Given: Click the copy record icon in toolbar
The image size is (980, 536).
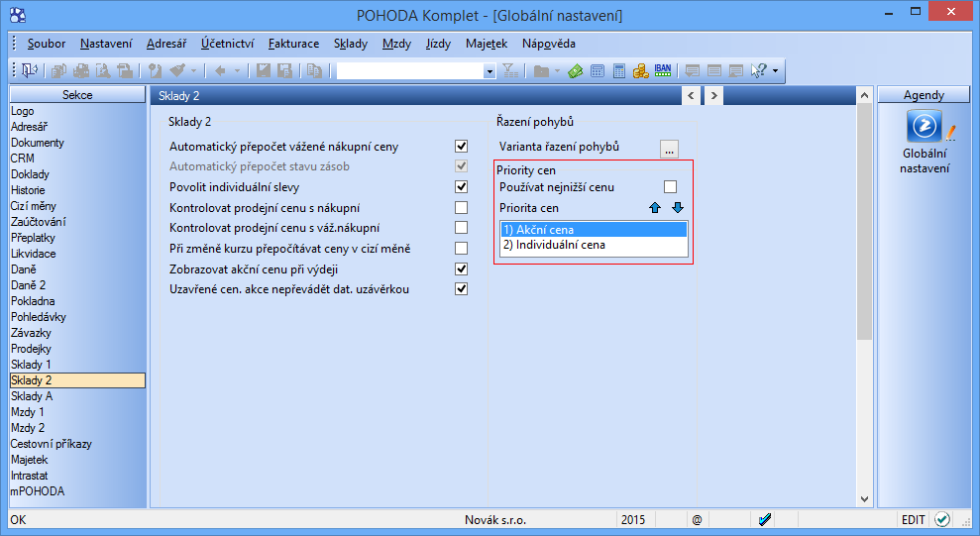Looking at the screenshot, I should 314,71.
